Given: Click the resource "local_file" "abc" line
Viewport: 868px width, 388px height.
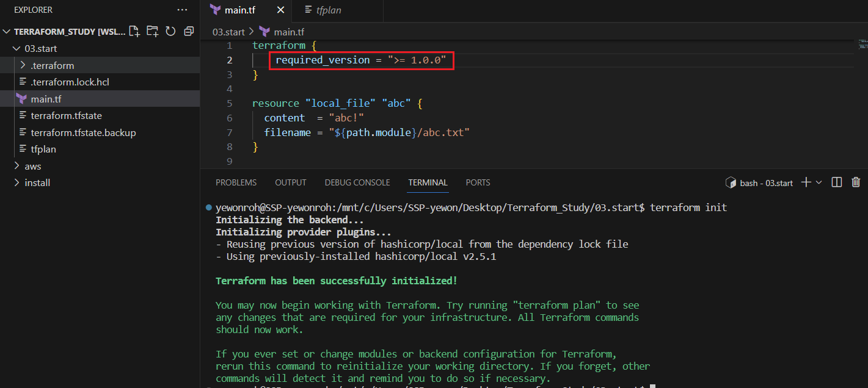Looking at the screenshot, I should pyautogui.click(x=337, y=104).
